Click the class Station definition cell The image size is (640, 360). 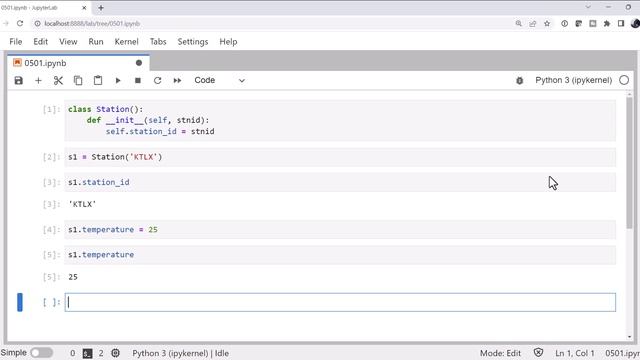point(340,120)
